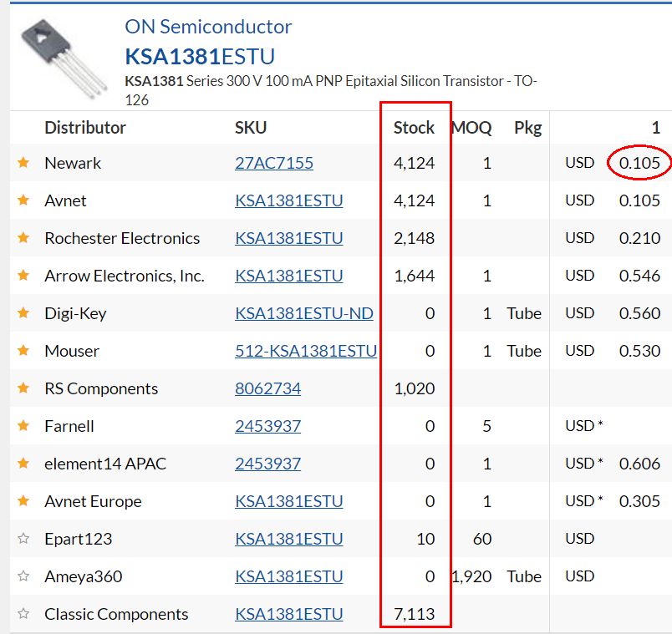Select the RS Components distributor name
The width and height of the screenshot is (672, 634).
click(101, 388)
